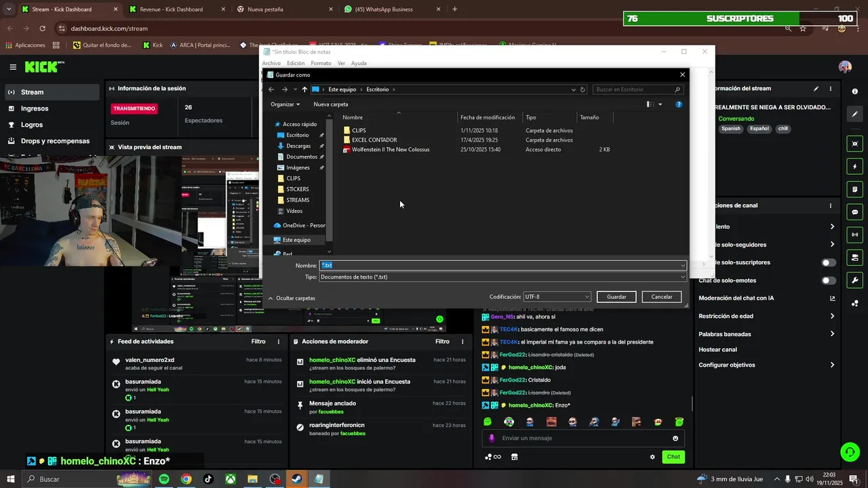The width and height of the screenshot is (868, 488).
Task: Open the Organizar dropdown
Action: (285, 104)
